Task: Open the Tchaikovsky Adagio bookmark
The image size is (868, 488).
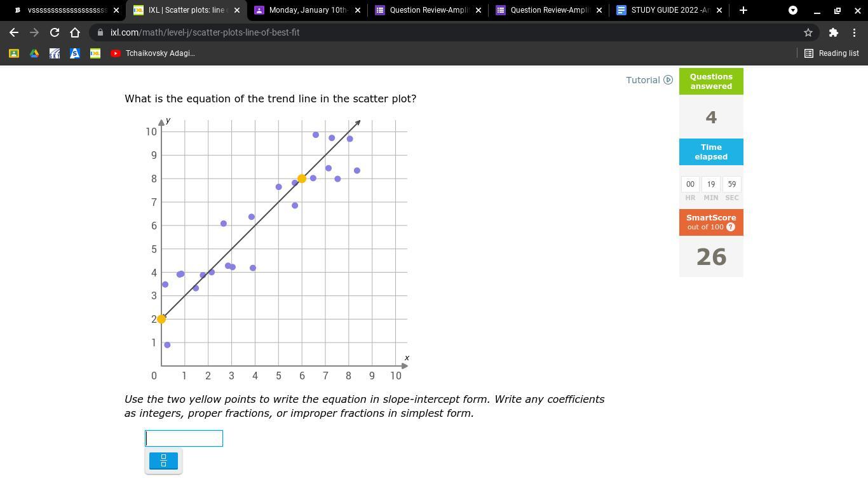Action: click(x=153, y=53)
